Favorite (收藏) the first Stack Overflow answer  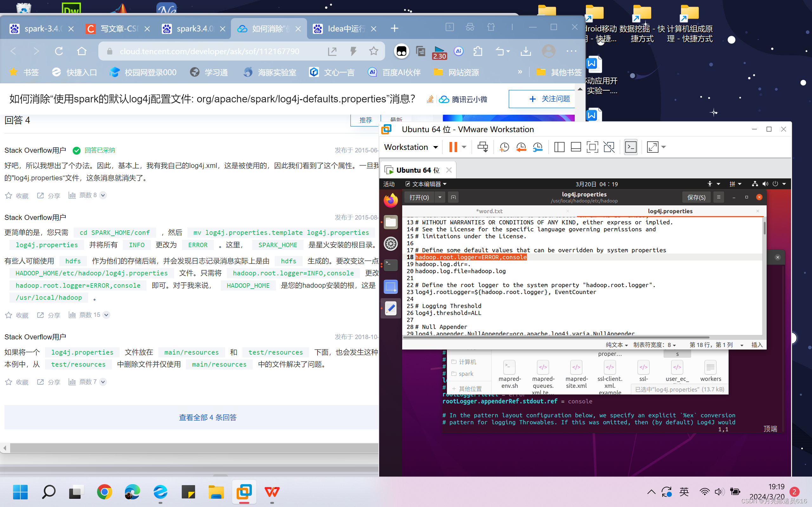[x=17, y=196]
